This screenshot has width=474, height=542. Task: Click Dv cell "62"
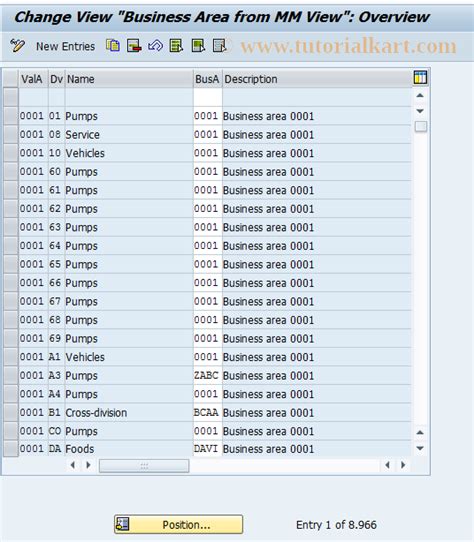tap(55, 209)
